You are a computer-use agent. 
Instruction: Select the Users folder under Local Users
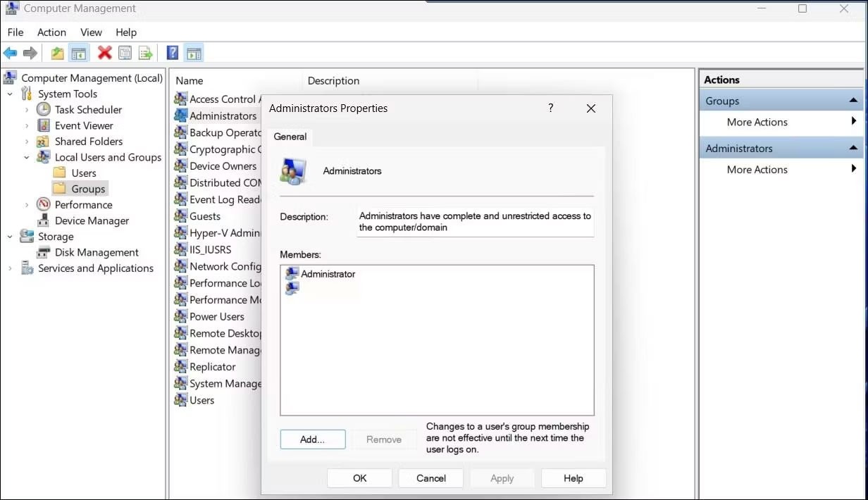(83, 173)
